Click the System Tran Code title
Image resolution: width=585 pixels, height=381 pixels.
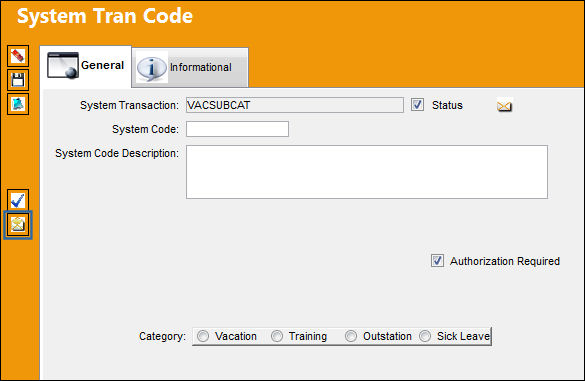click(105, 16)
